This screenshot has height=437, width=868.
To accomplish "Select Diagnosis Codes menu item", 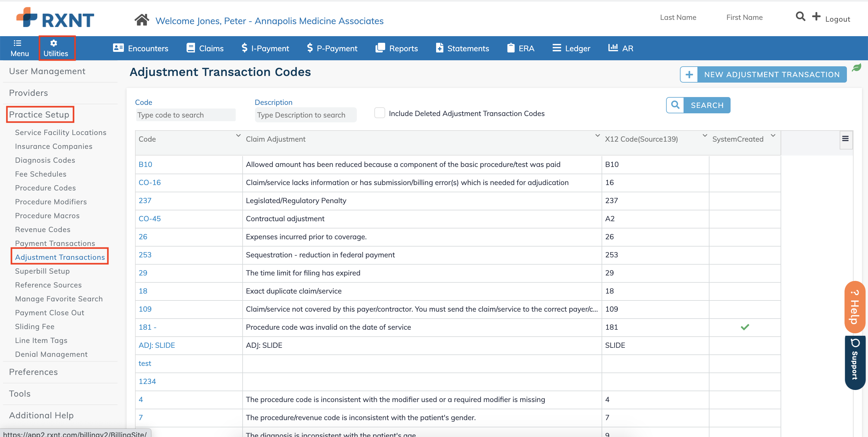I will click(x=45, y=160).
